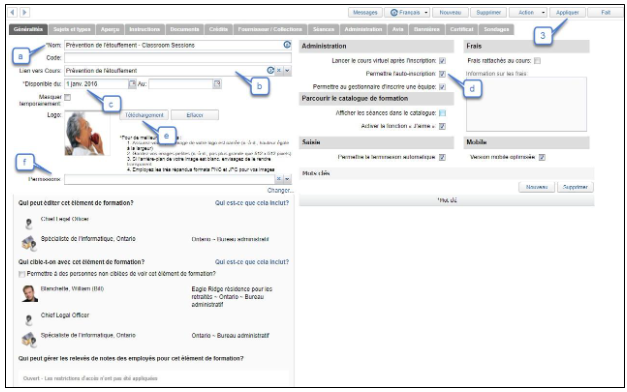Open the calendar picker for the Au date
627x392 pixels.
click(217, 84)
